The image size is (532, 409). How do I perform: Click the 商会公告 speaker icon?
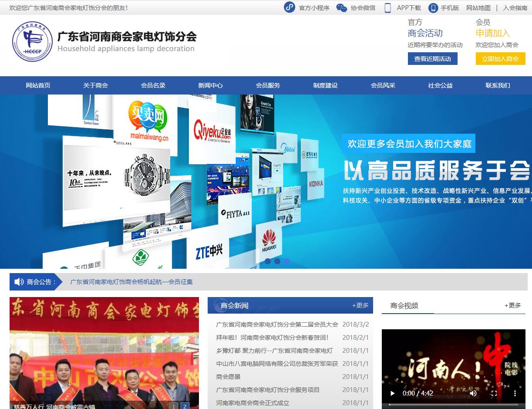pos(19,282)
